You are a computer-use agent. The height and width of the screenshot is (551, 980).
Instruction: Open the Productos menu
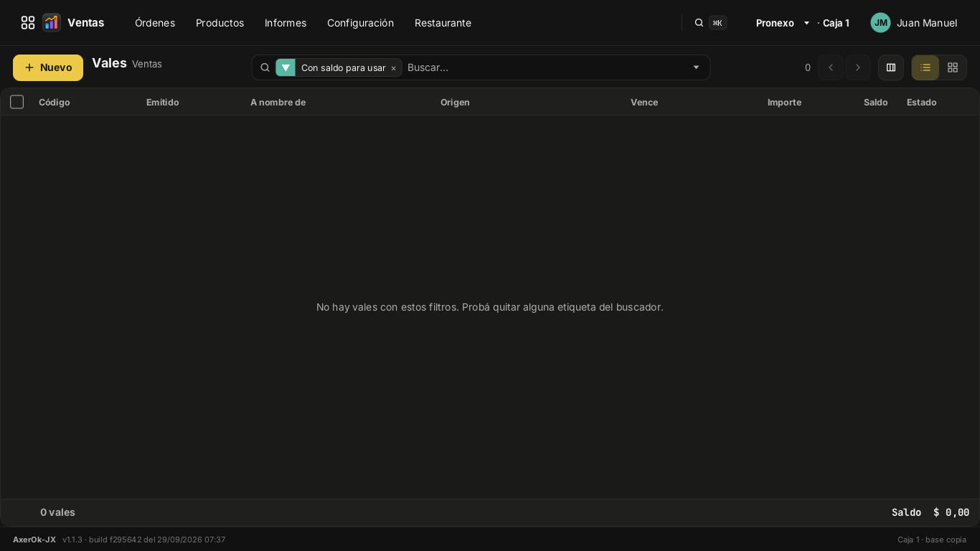(220, 23)
